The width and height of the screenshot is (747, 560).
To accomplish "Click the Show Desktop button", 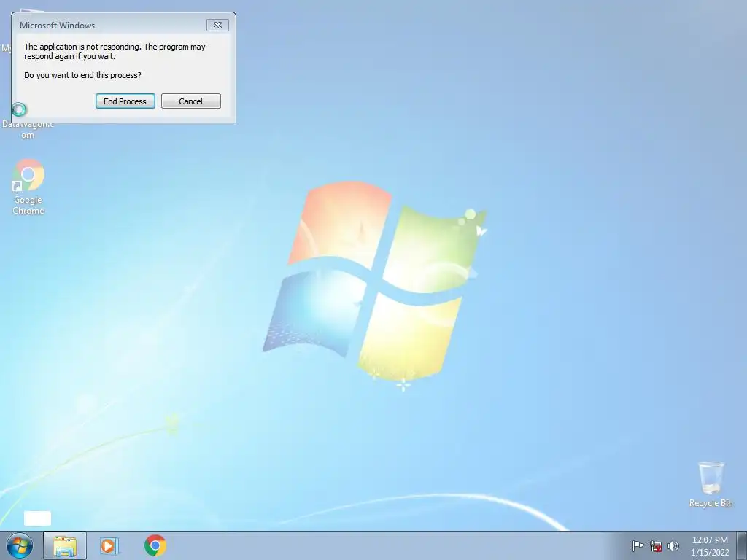I will [742, 545].
